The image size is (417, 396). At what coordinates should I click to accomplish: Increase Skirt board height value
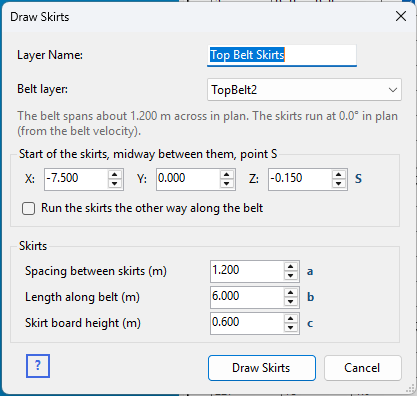tap(291, 319)
